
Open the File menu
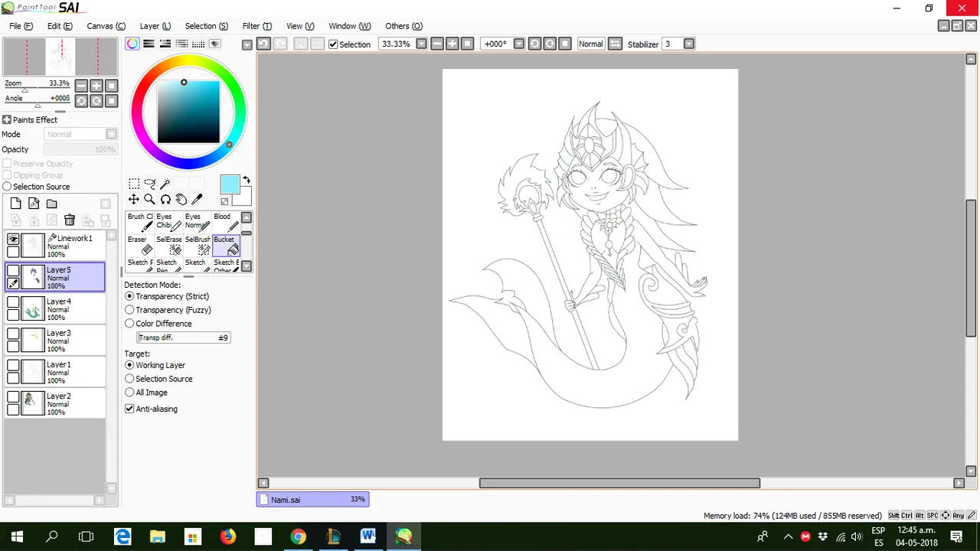(21, 26)
